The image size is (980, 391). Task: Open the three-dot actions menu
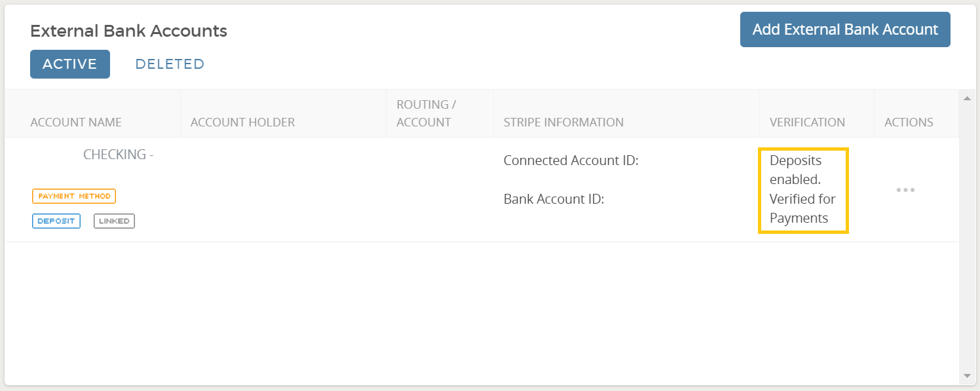click(x=905, y=190)
